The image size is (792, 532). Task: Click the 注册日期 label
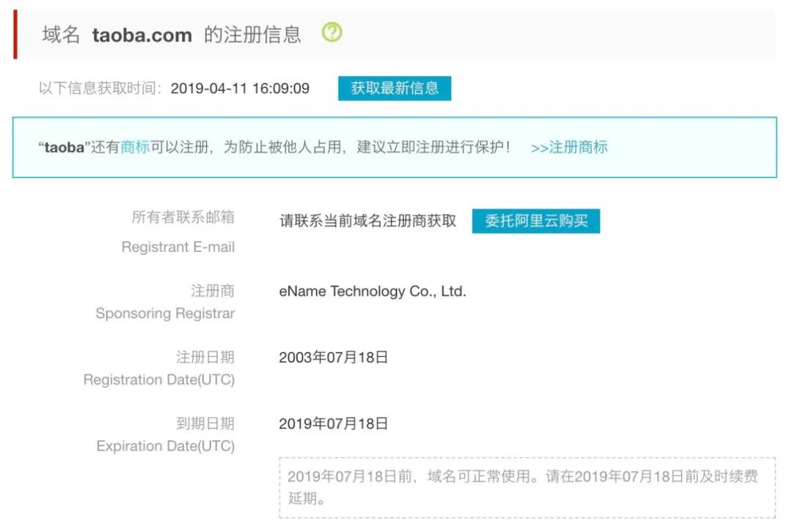(205, 357)
